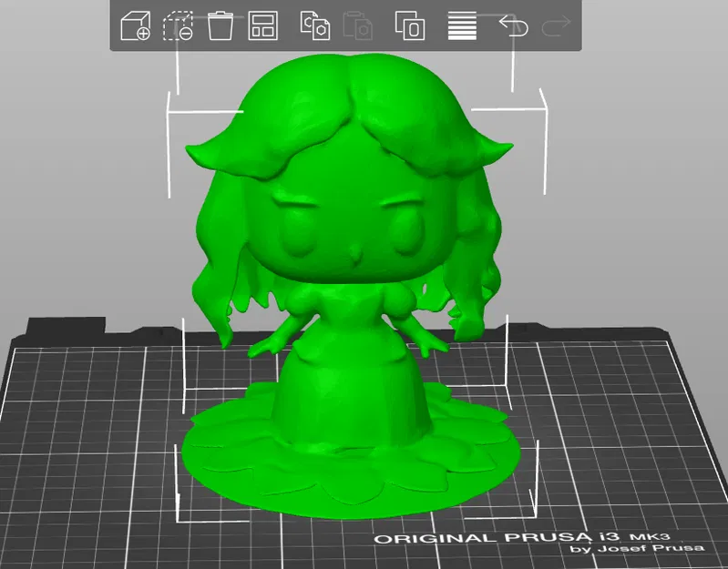Image resolution: width=728 pixels, height=569 pixels.
Task: Click the Delete all trash can icon
Action: tap(220, 26)
